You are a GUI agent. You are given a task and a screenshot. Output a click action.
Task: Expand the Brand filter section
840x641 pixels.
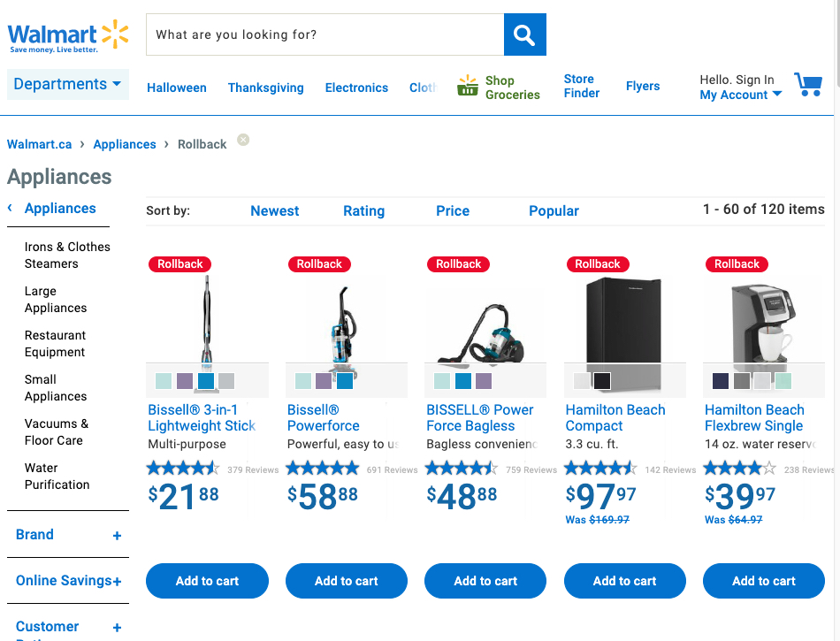68,534
